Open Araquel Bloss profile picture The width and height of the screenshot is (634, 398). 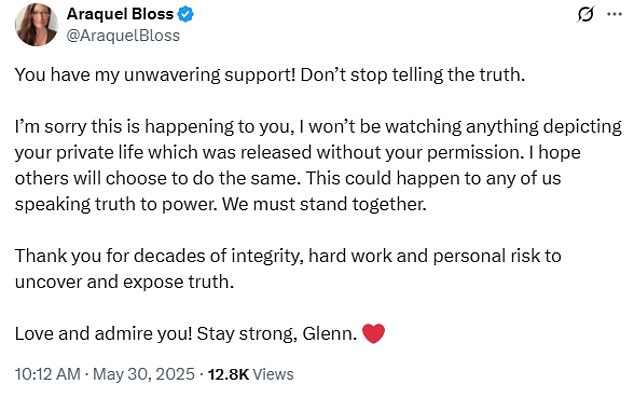[36, 25]
